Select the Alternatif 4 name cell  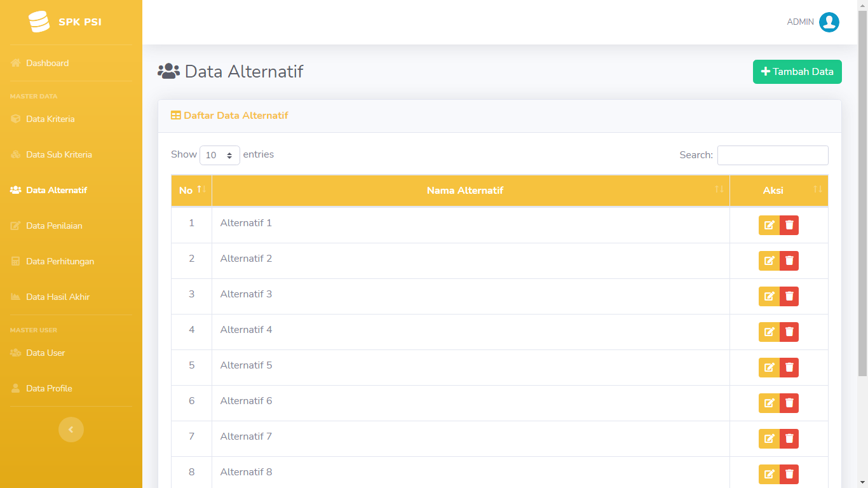pos(471,332)
